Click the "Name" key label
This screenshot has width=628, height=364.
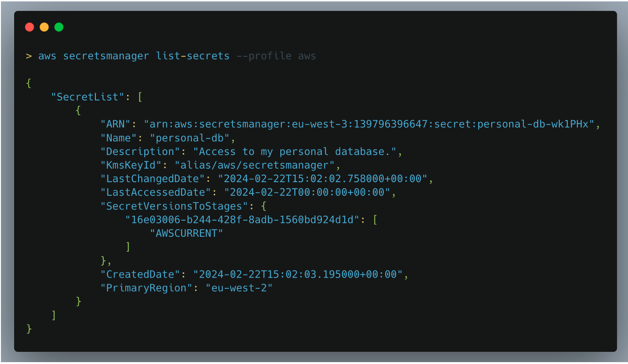(x=118, y=138)
